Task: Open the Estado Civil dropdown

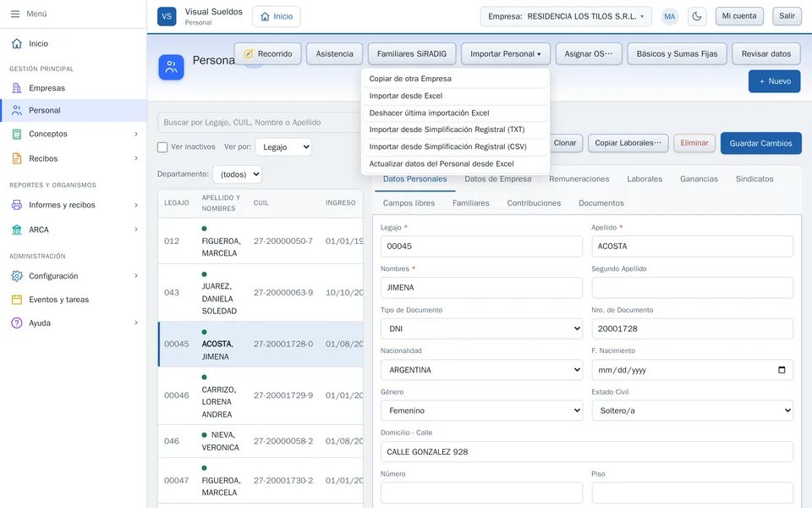Action: point(693,411)
